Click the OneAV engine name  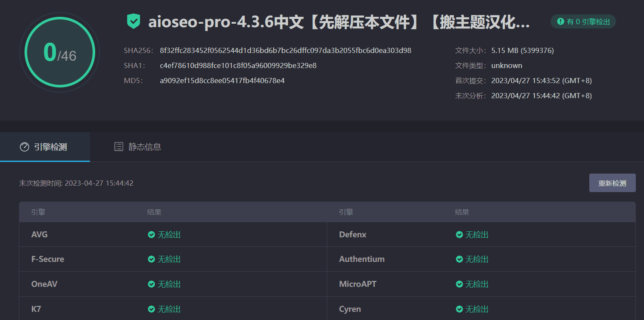(x=44, y=284)
